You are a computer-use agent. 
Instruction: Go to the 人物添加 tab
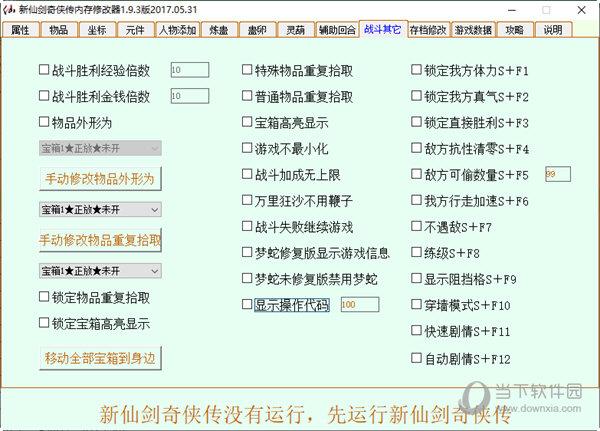pos(177,30)
